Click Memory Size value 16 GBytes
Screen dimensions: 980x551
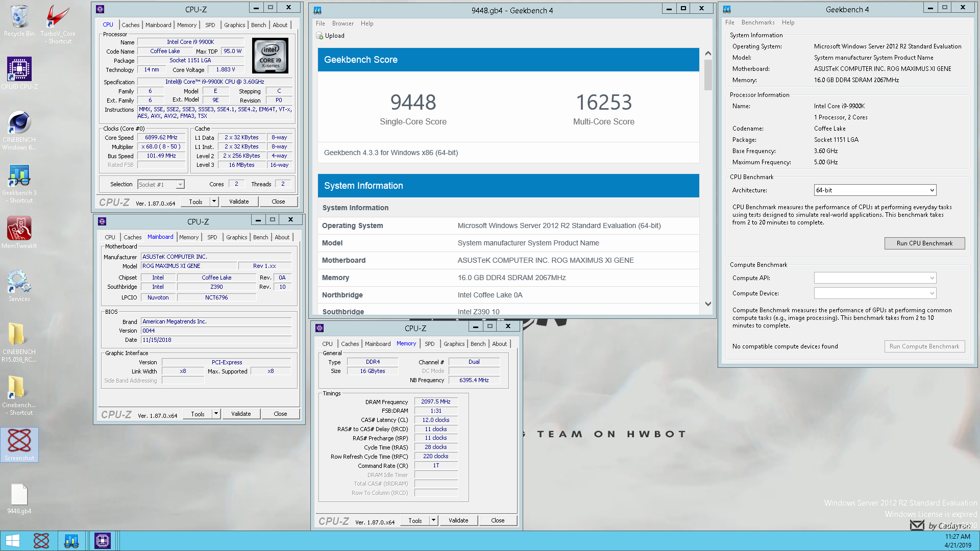click(x=373, y=371)
